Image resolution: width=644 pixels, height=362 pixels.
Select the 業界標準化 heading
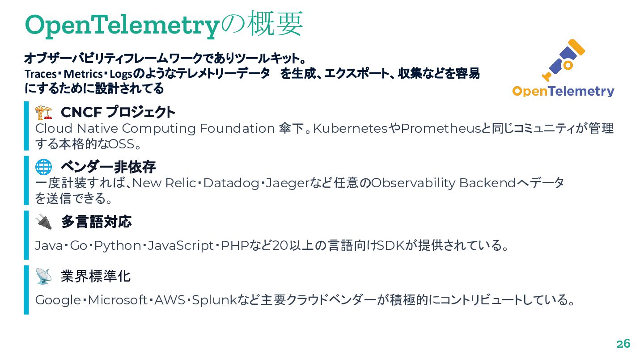[x=96, y=277]
